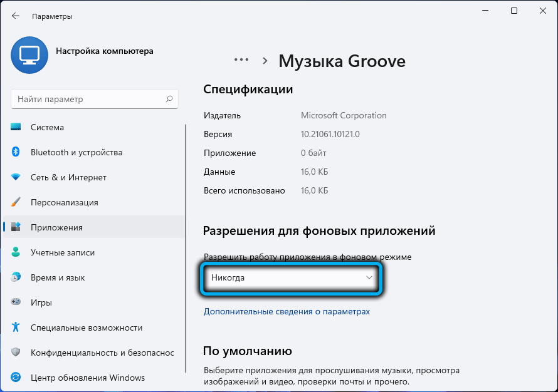This screenshot has width=558, height=392.
Task: Click the Система monitor icon
Action: 16,127
